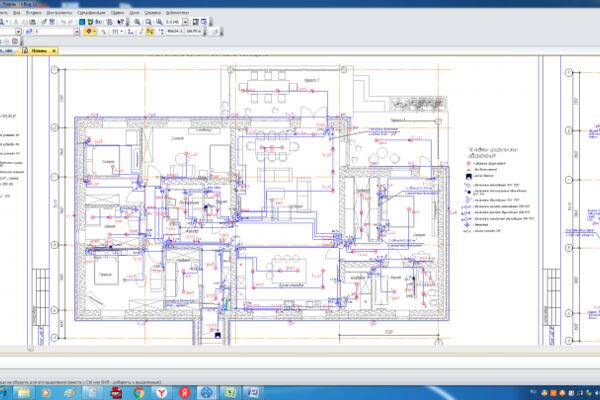This screenshot has height=400, width=600.
Task: Expand the grid icon dropdown arrow
Action: [121, 31]
